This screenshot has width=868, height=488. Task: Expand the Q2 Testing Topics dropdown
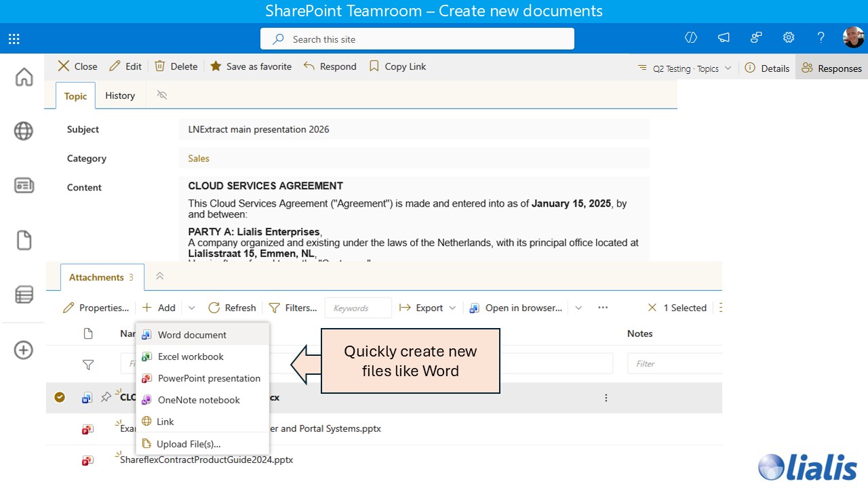(728, 68)
